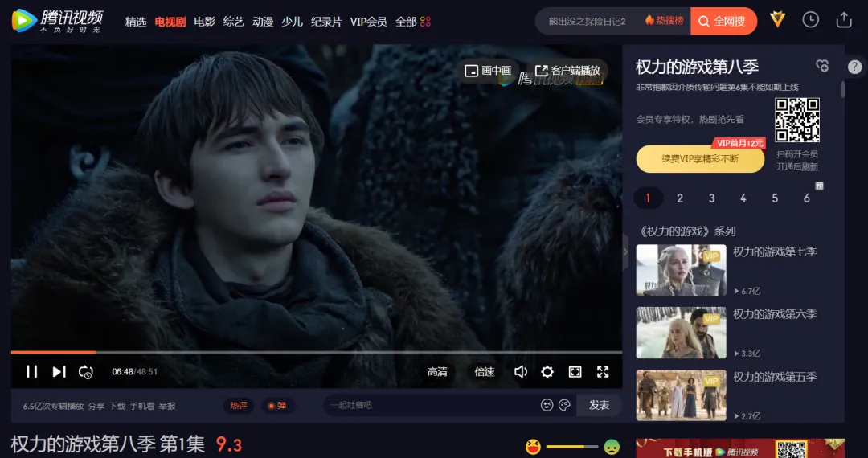The height and width of the screenshot is (458, 868).
Task: Add series to favorites heart icon
Action: (822, 67)
